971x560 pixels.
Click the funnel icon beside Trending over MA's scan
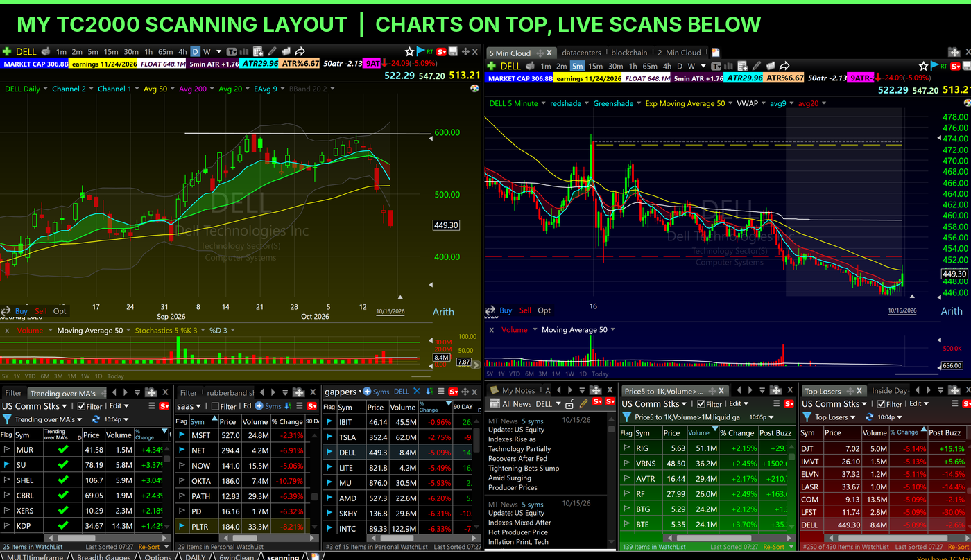(x=8, y=419)
